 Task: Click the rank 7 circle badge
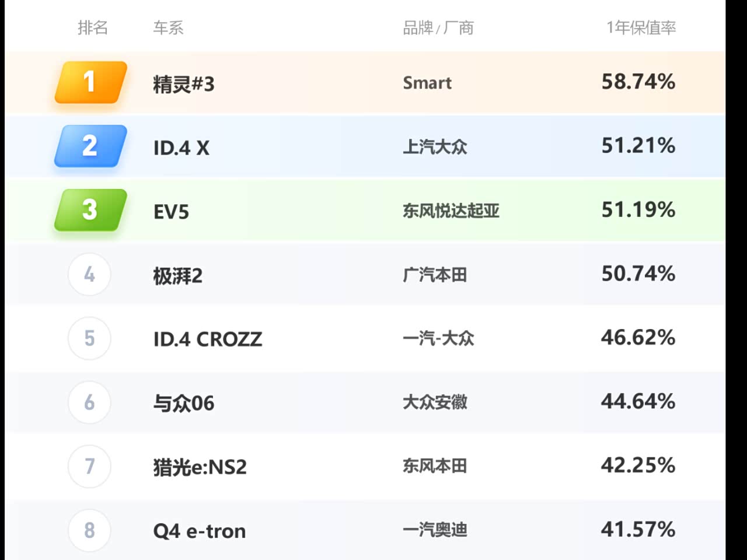[x=89, y=466]
